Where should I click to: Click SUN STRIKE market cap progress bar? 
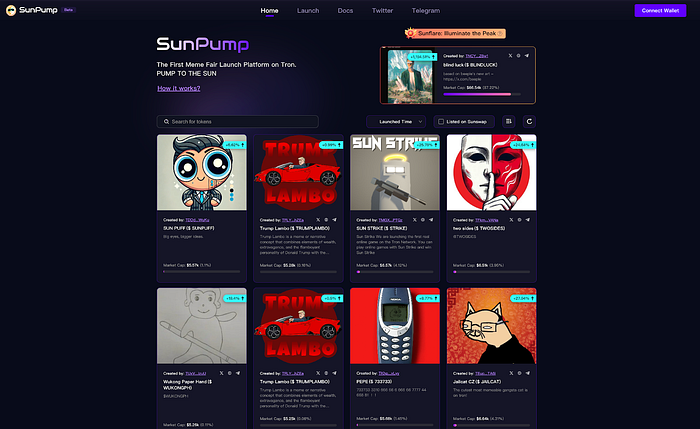(x=395, y=271)
